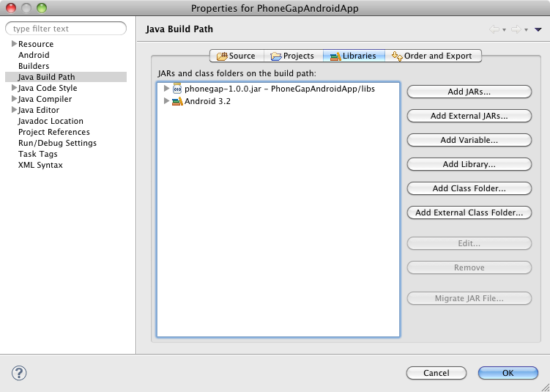Select the Java Code Style label

(48, 88)
